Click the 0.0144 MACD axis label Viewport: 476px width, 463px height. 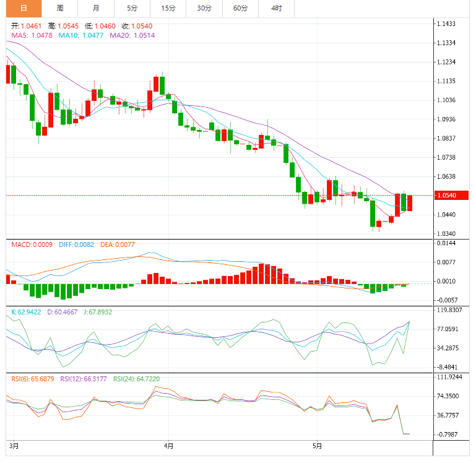click(446, 243)
